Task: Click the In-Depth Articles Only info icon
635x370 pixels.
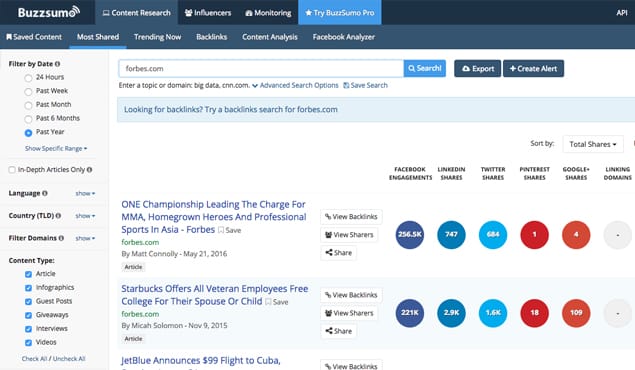Action: click(89, 170)
